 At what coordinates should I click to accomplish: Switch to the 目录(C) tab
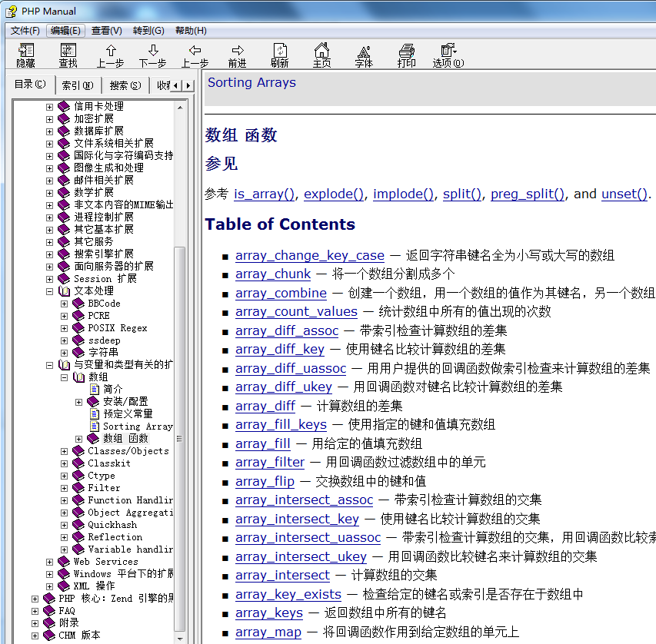click(x=30, y=84)
